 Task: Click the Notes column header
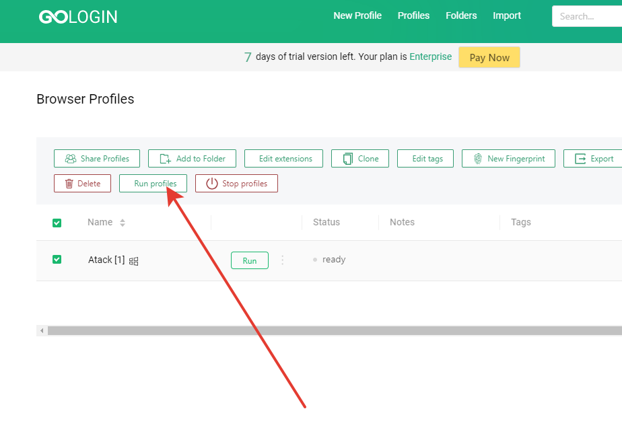(402, 222)
